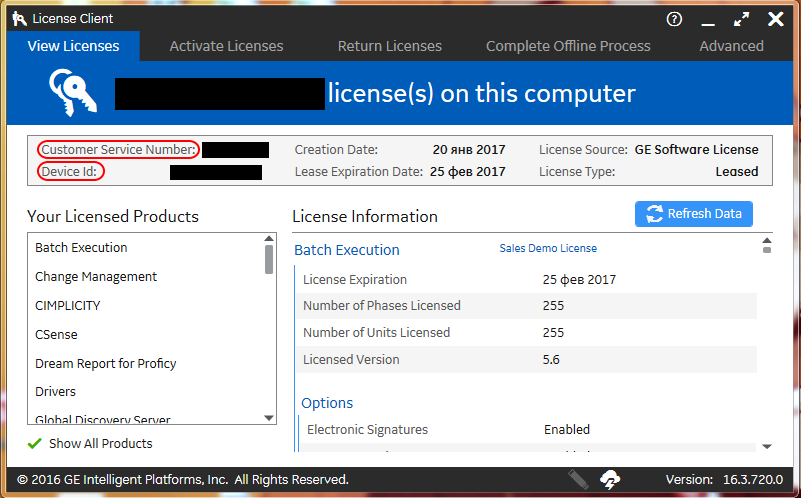Click the Enabled value for Electronic Signatures
The height and width of the screenshot is (498, 801).
click(567, 430)
